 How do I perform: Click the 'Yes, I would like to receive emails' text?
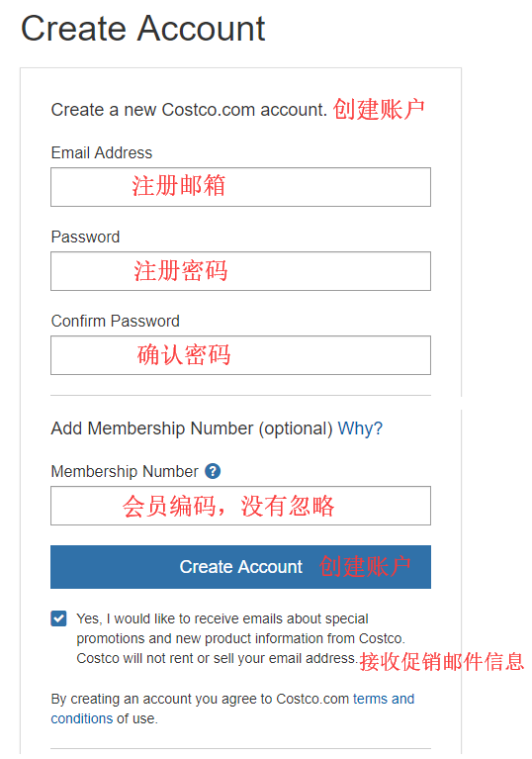point(222,618)
